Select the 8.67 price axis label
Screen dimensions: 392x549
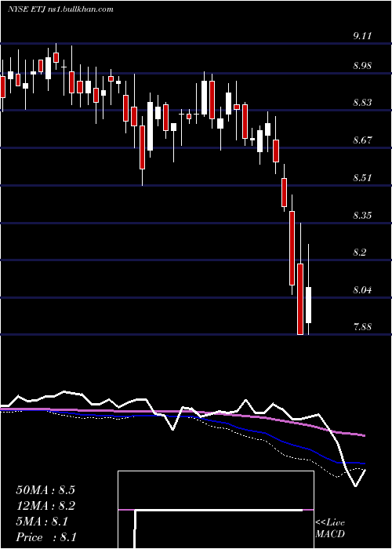pos(362,140)
